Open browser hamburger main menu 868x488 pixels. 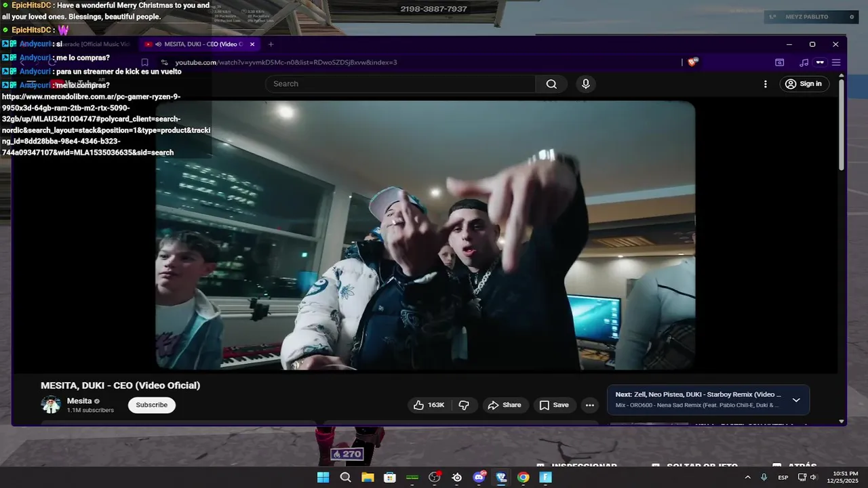pos(836,62)
